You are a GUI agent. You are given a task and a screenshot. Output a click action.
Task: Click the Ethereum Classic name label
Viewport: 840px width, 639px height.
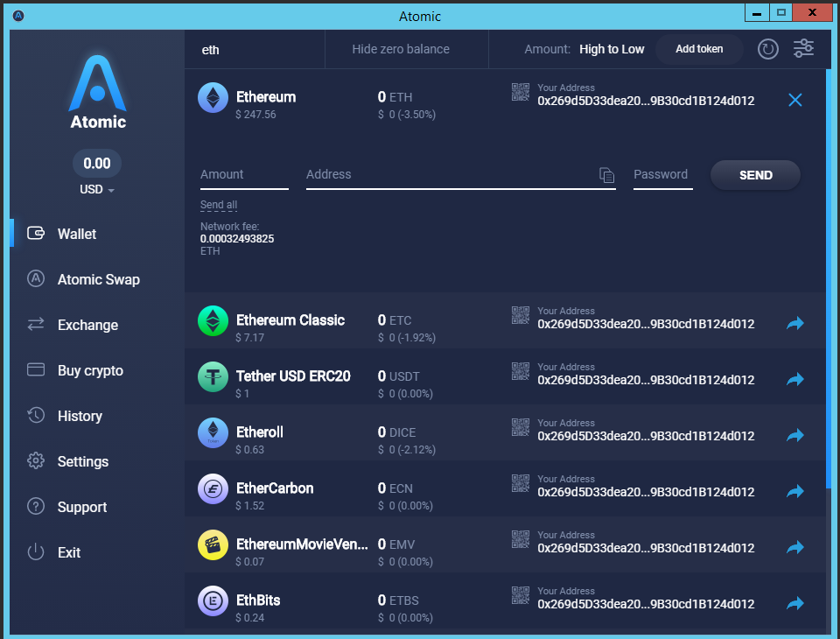click(290, 320)
